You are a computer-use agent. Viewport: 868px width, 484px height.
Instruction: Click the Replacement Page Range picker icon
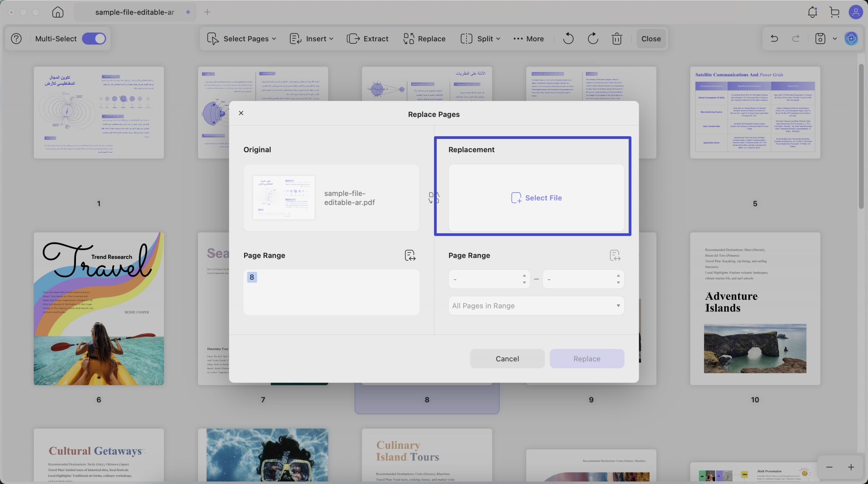tap(615, 255)
